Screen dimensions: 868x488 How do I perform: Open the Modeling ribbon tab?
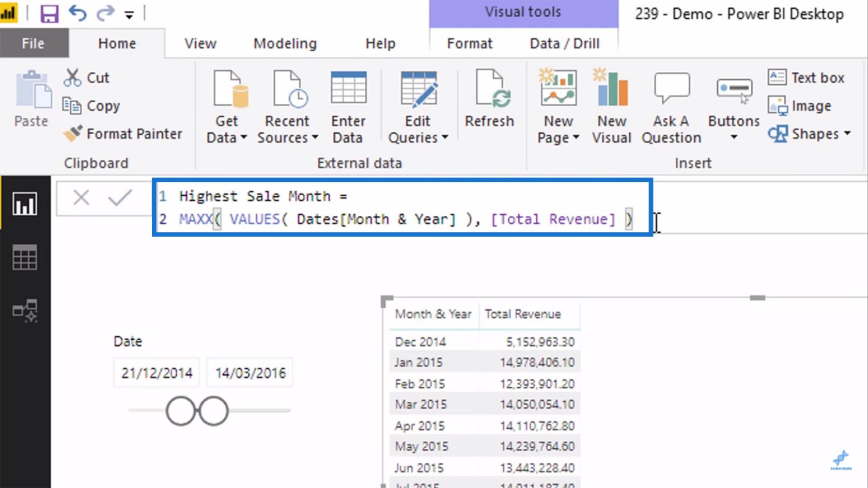pos(285,43)
